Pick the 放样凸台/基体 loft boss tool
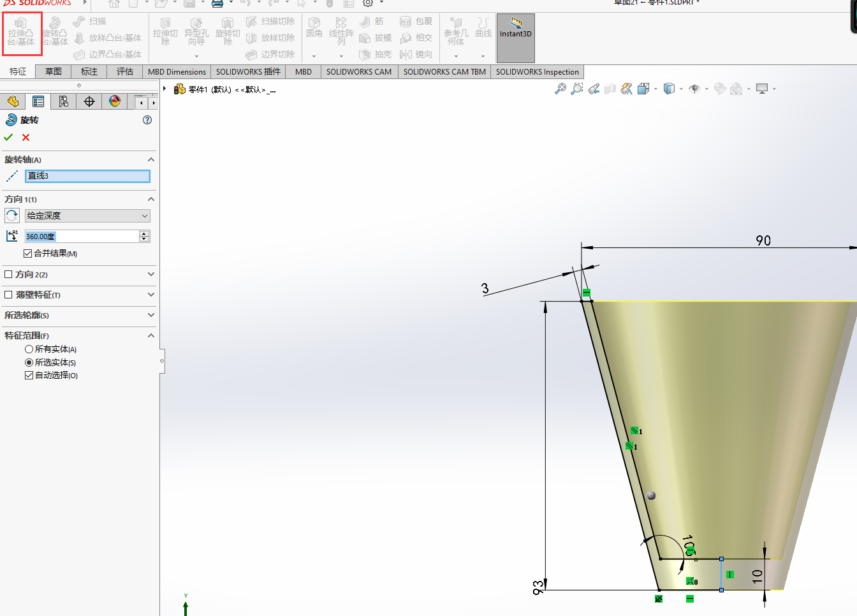This screenshot has width=857, height=616. tap(108, 38)
